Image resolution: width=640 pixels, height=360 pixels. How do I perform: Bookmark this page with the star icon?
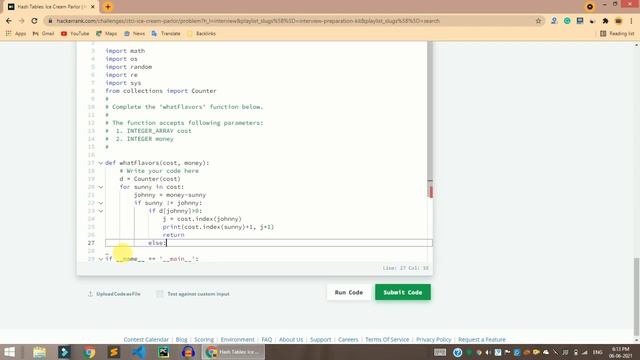pyautogui.click(x=538, y=21)
